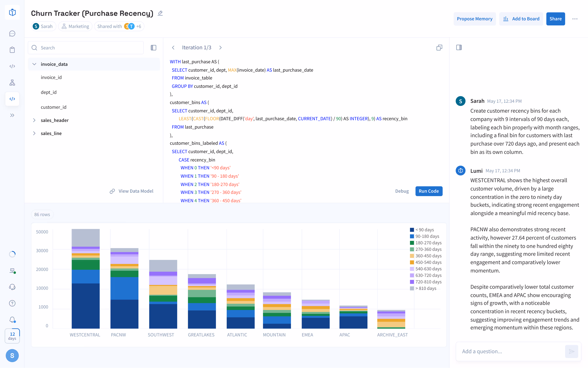Navigate to next iteration with right arrow

click(x=221, y=47)
